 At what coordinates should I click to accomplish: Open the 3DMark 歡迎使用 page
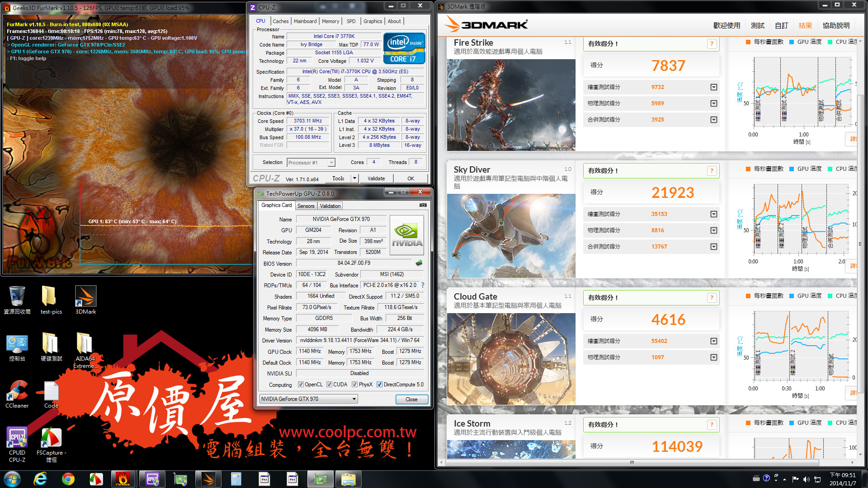(x=727, y=25)
